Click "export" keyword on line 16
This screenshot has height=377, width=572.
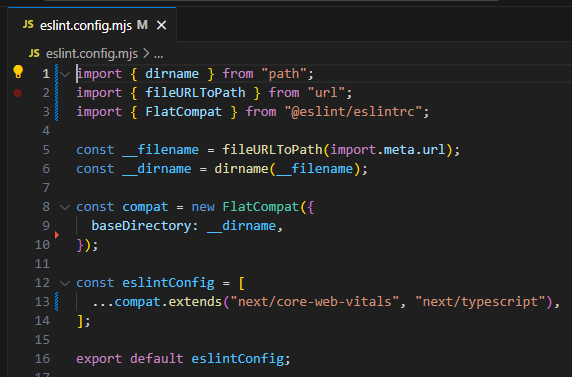click(99, 359)
